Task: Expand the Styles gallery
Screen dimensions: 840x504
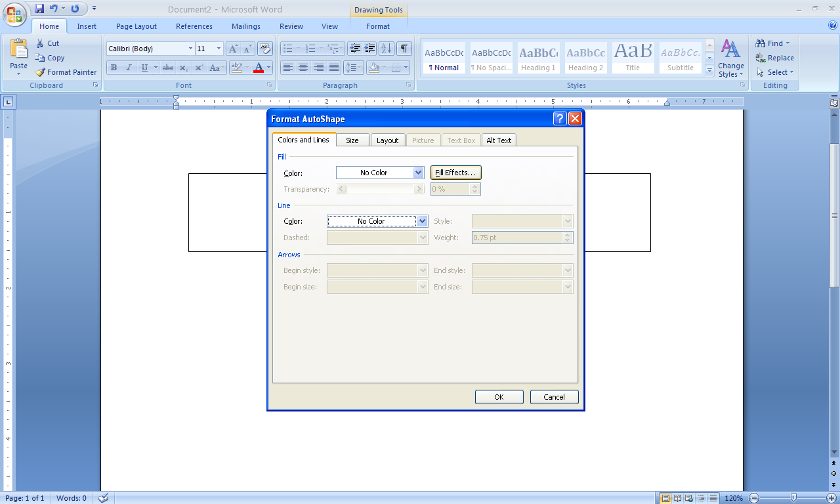Action: coord(709,70)
